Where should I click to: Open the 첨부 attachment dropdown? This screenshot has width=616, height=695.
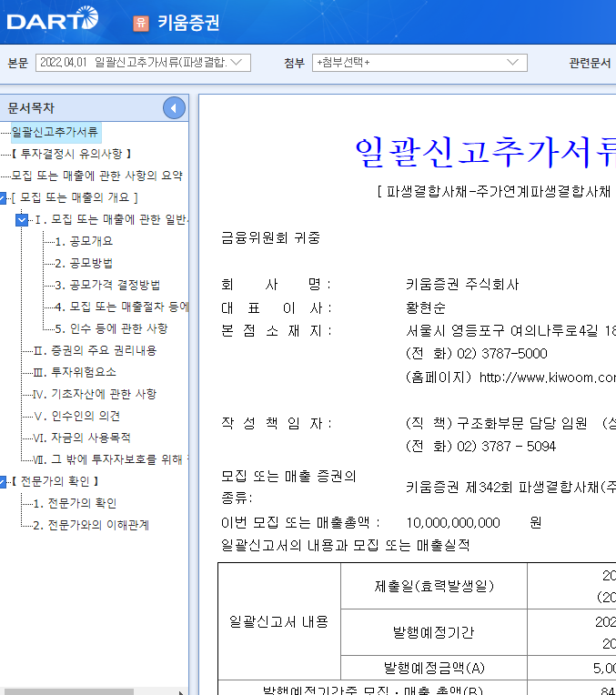419,63
